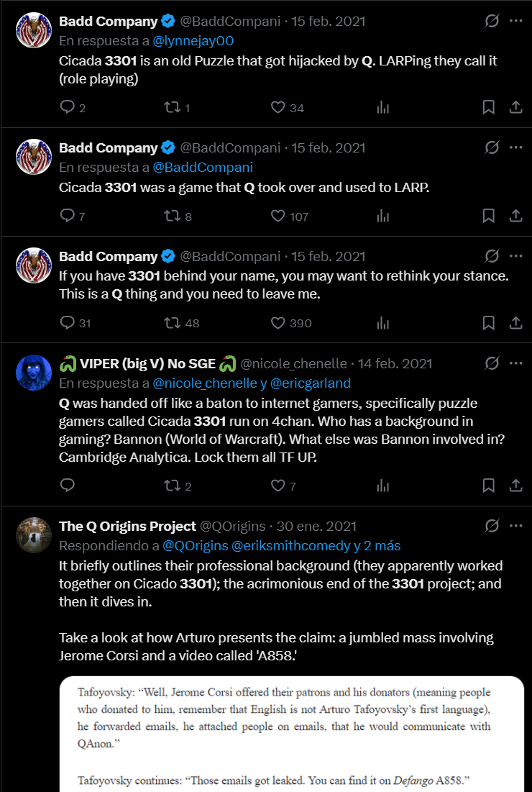
Task: Expand more options on Q Origins tweet
Action: [x=516, y=526]
